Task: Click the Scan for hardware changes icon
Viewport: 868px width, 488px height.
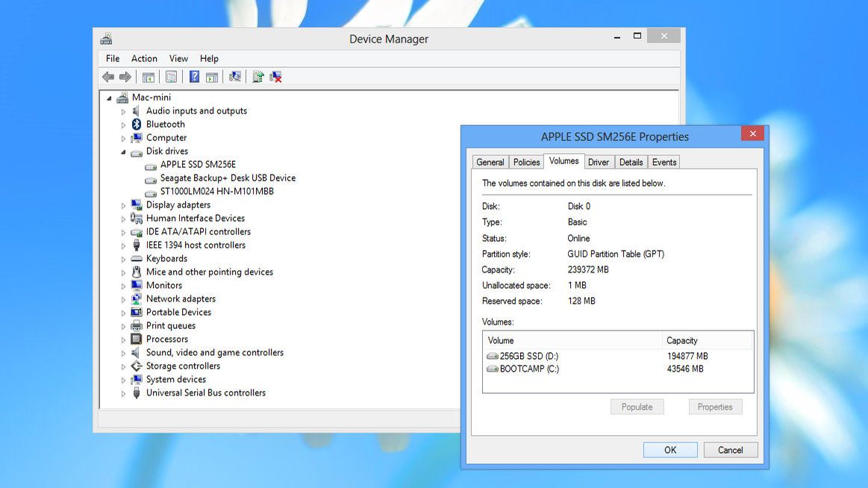Action: click(x=233, y=77)
